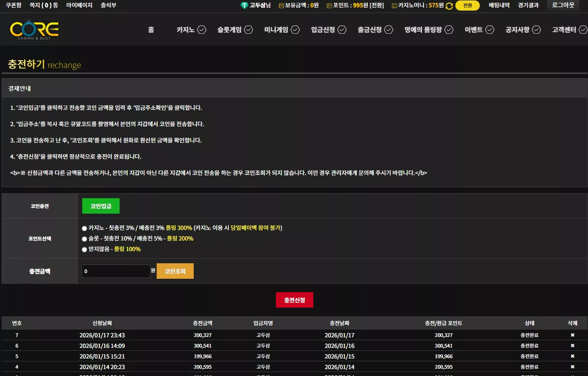Screen dimensions: 588x376
Task: Click the M icon before 보유금액
Action: point(281,6)
